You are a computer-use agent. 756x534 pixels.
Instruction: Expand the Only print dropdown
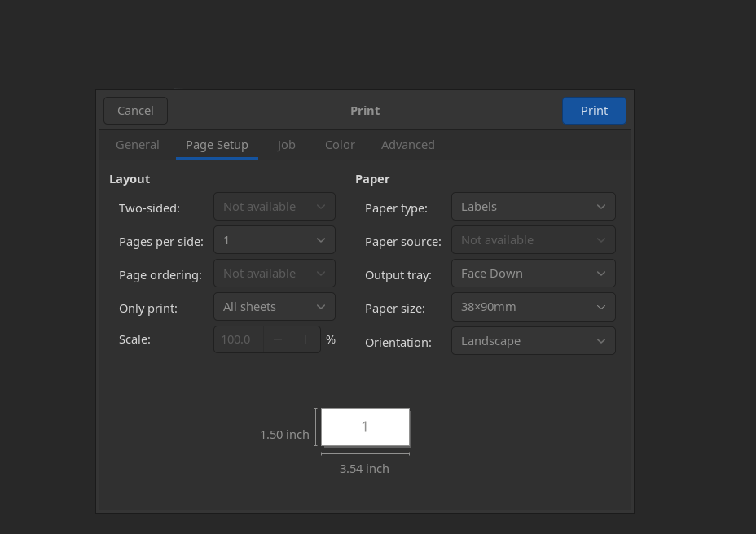(274, 307)
